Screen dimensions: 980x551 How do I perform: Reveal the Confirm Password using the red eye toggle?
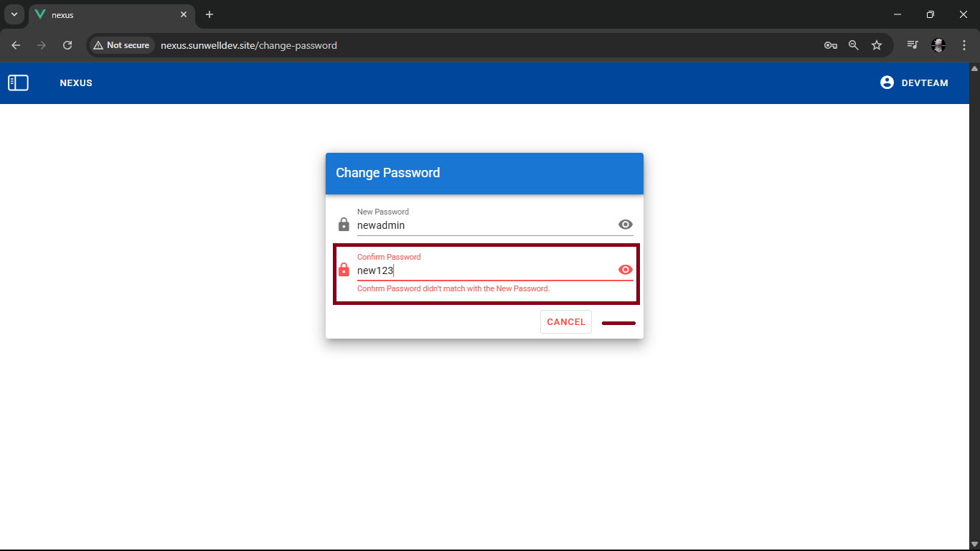coord(625,269)
